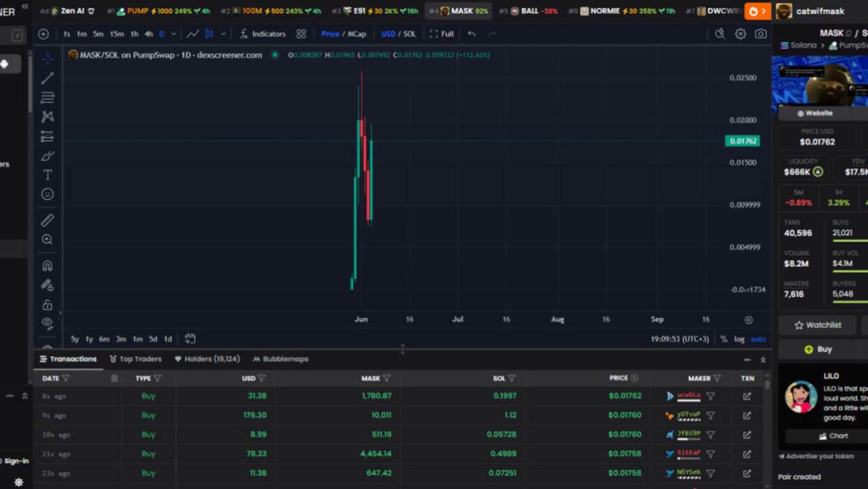The height and width of the screenshot is (489, 868).
Task: Open chart settings gear in top toolbar
Action: pyautogui.click(x=741, y=34)
